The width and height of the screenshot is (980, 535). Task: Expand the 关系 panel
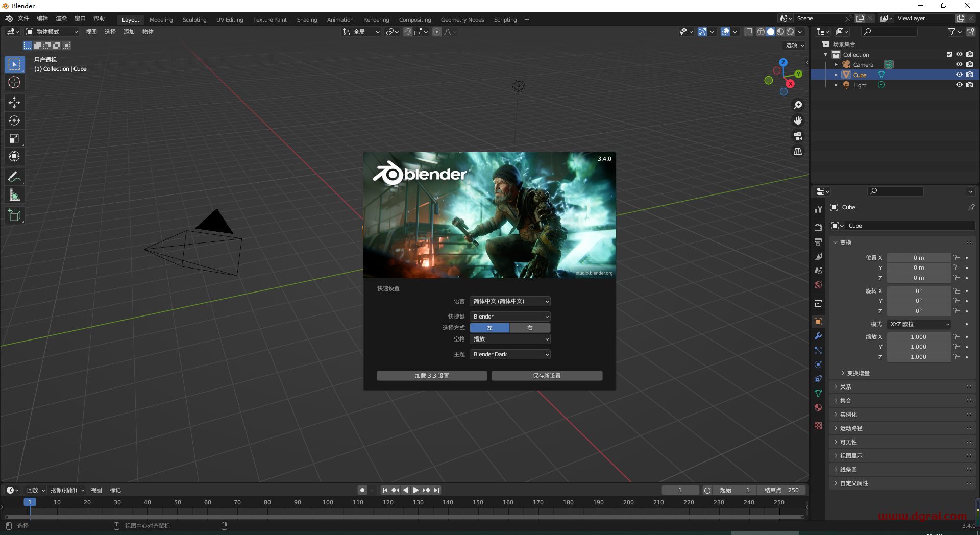(846, 387)
